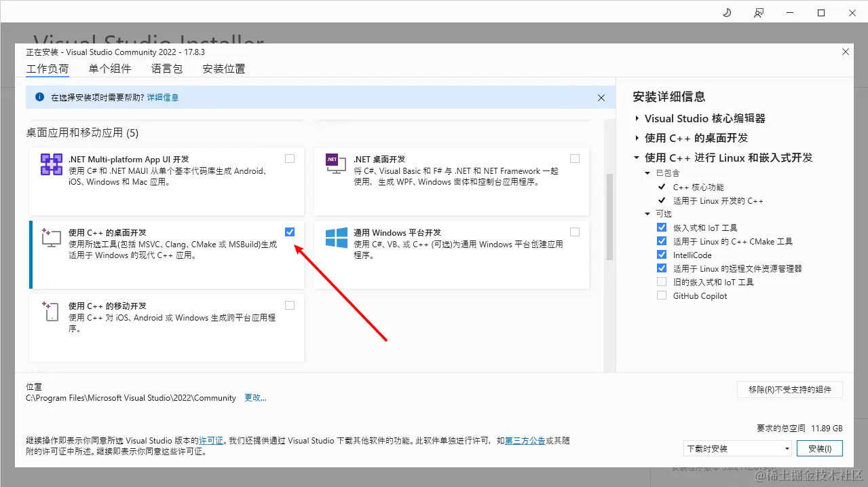The height and width of the screenshot is (487, 868).
Task: Click the .NET Multi-platform App UI workload icon
Action: click(x=52, y=165)
